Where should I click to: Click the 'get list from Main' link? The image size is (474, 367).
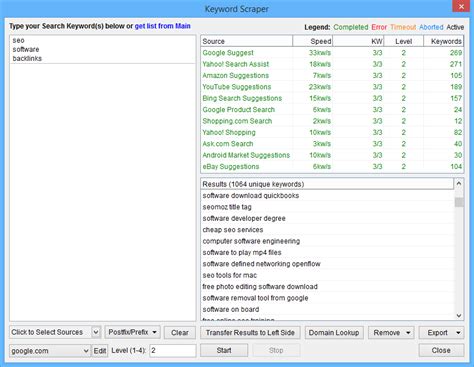162,26
